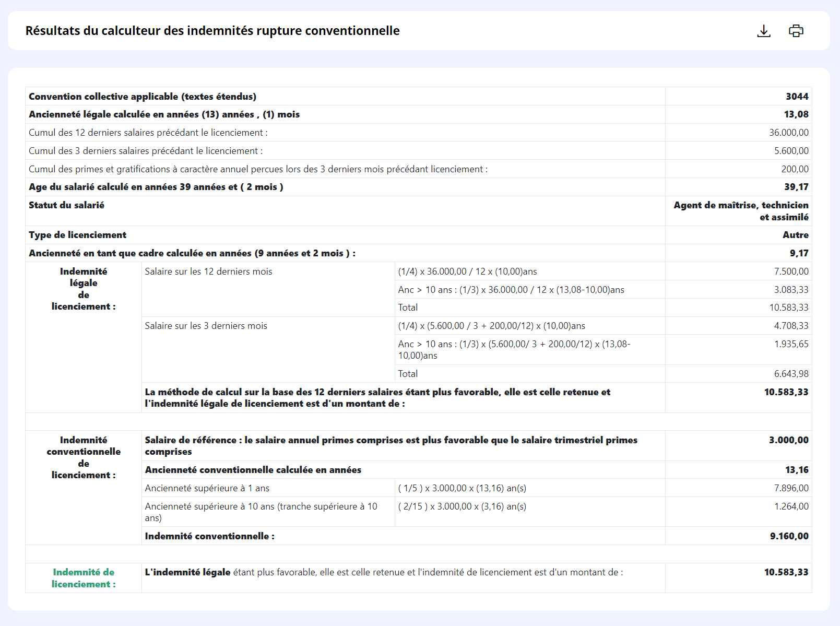The width and height of the screenshot is (840, 626).
Task: Click the 'Salaire sur les 3 derniers mois' cell
Action: (206, 326)
